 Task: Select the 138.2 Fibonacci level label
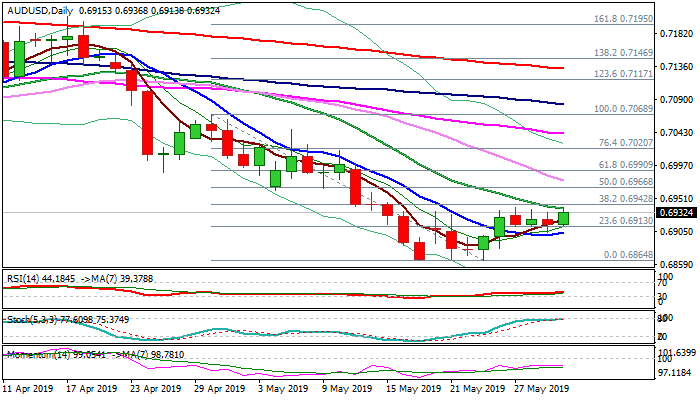click(x=623, y=52)
